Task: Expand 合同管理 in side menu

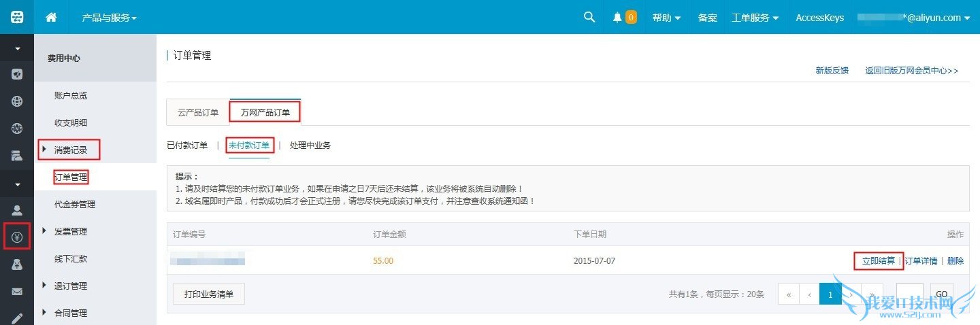Action: [x=71, y=313]
